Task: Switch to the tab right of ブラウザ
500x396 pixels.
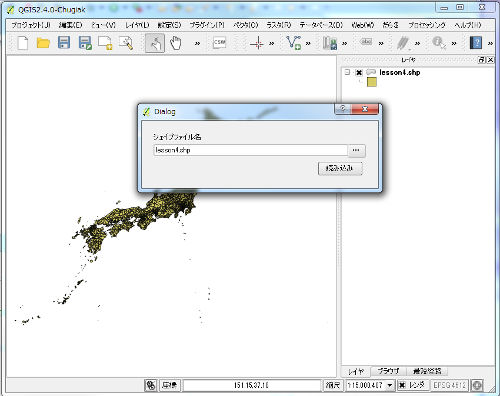Action: (x=427, y=371)
